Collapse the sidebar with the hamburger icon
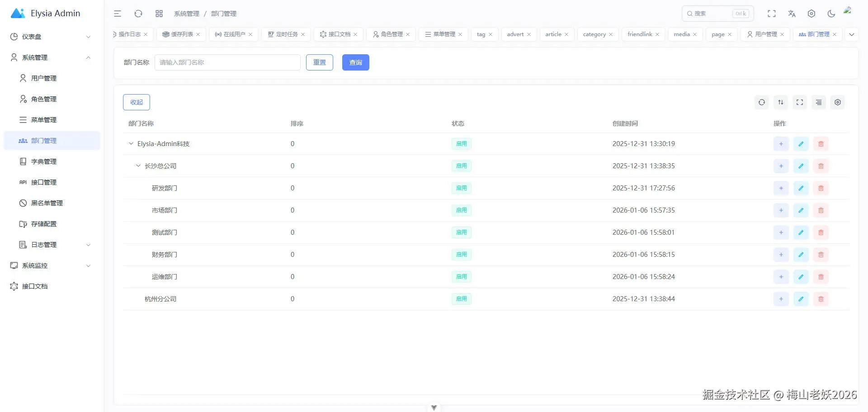Viewport: 868px width, 412px height. pyautogui.click(x=118, y=14)
